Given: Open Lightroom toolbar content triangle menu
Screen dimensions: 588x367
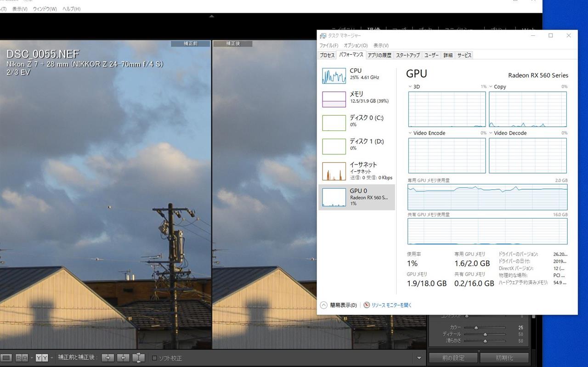Looking at the screenshot, I should click(x=419, y=358).
